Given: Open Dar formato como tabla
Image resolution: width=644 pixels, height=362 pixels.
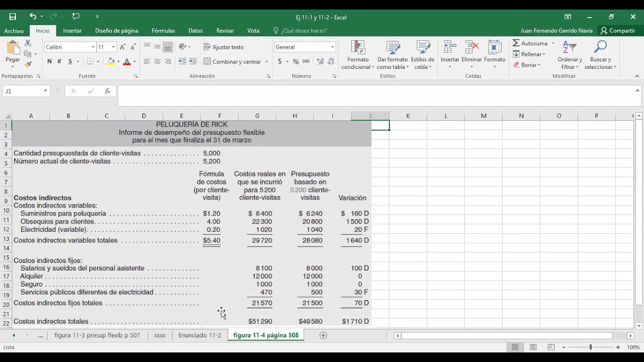Looking at the screenshot, I should [x=392, y=55].
